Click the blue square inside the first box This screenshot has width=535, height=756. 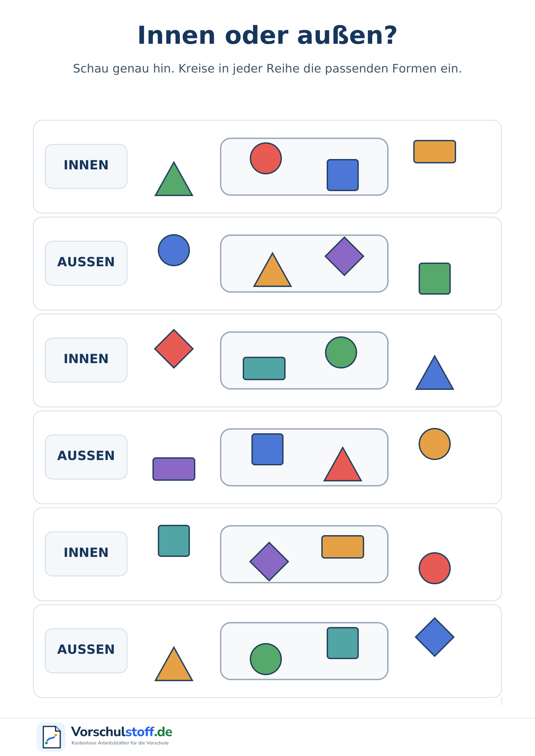pos(343,175)
